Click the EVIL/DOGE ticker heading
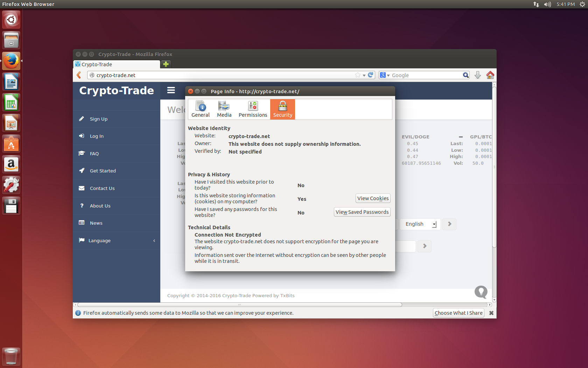The image size is (588, 368). pos(415,137)
